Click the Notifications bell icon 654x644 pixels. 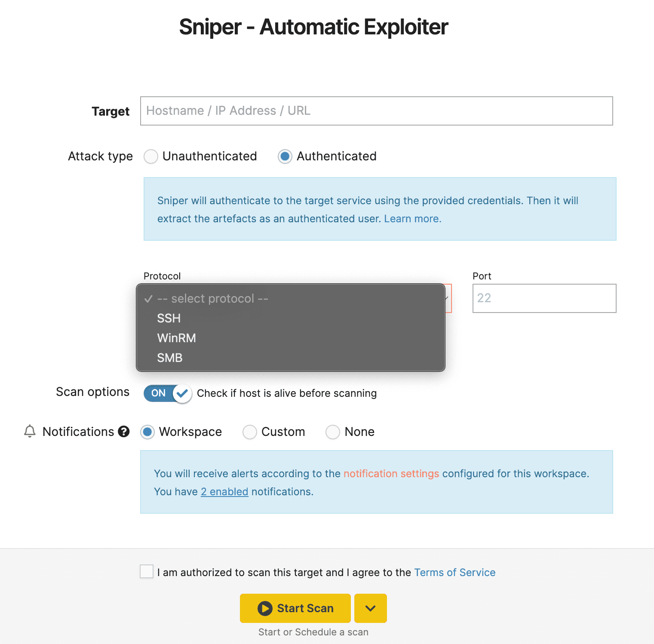click(x=30, y=431)
